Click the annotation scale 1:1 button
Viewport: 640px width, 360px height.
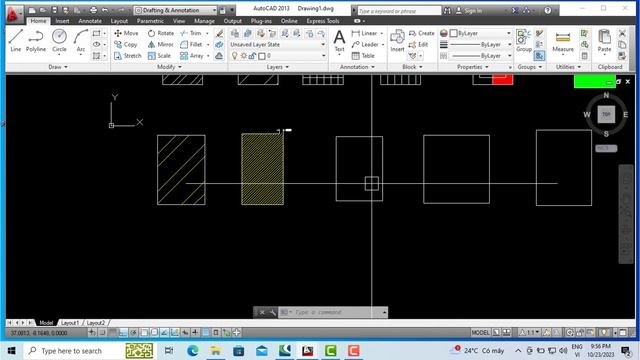click(x=530, y=333)
